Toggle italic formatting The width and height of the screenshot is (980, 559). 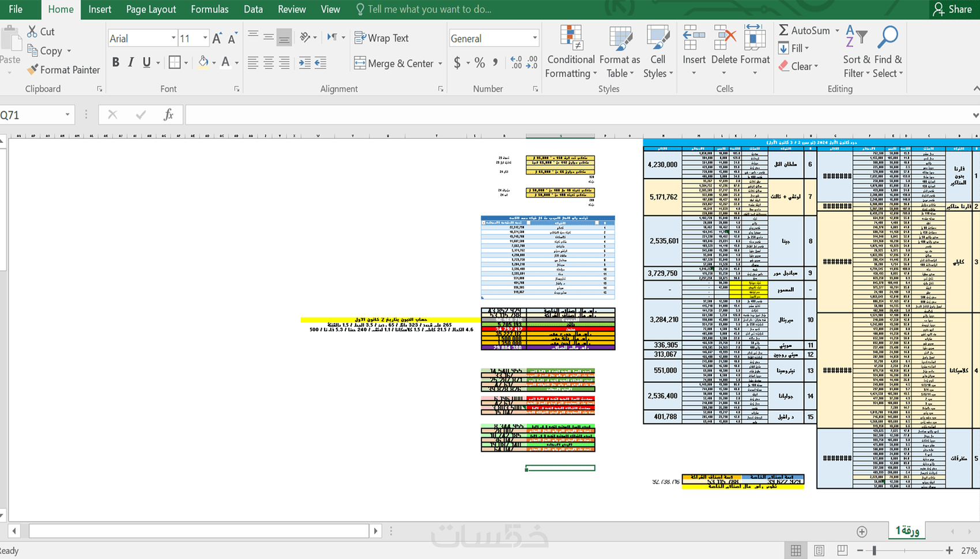pyautogui.click(x=131, y=62)
